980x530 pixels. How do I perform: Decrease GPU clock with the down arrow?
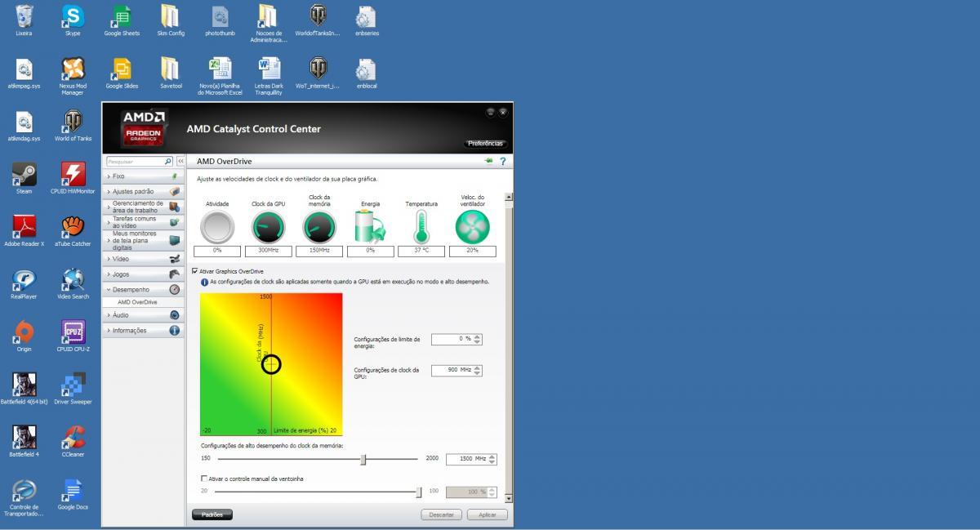click(x=478, y=373)
